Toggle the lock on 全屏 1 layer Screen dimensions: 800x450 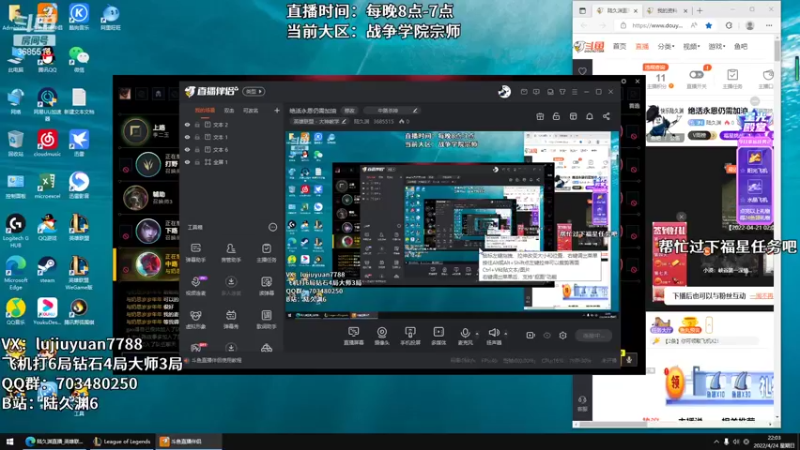pyautogui.click(x=197, y=162)
